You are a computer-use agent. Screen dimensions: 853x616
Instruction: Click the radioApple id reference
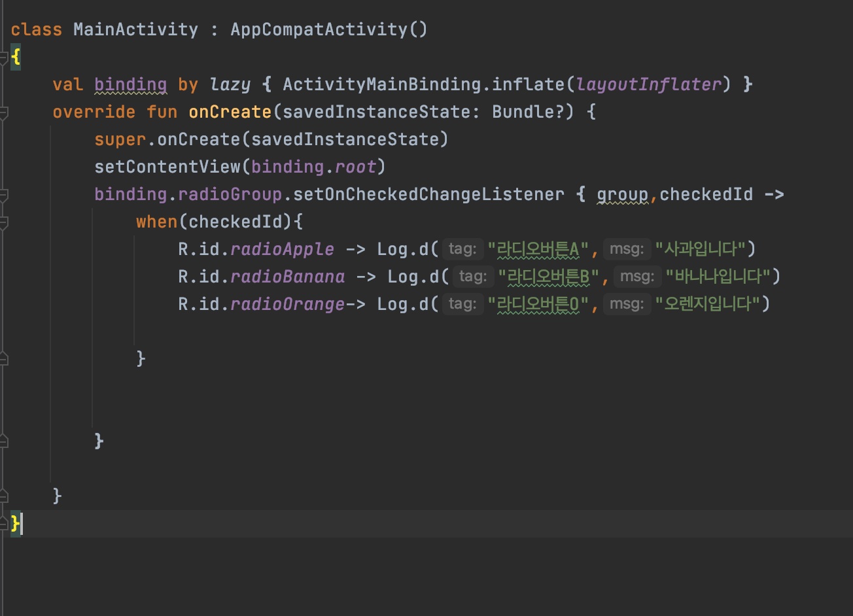point(282,250)
